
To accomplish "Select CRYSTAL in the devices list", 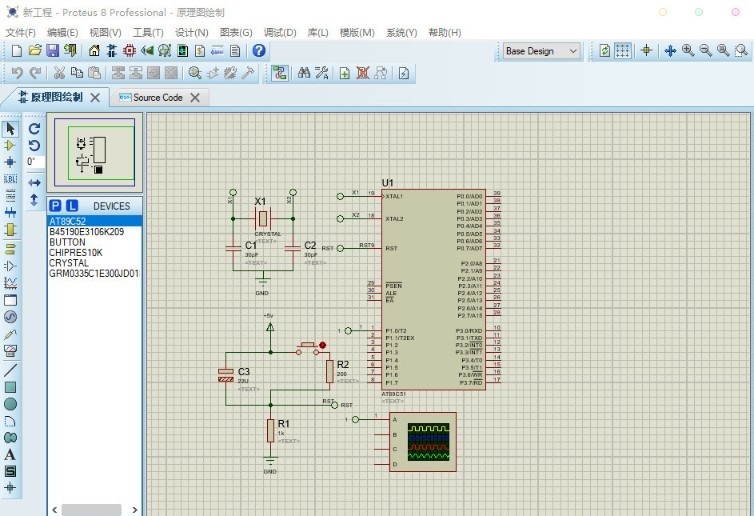I will (x=69, y=262).
